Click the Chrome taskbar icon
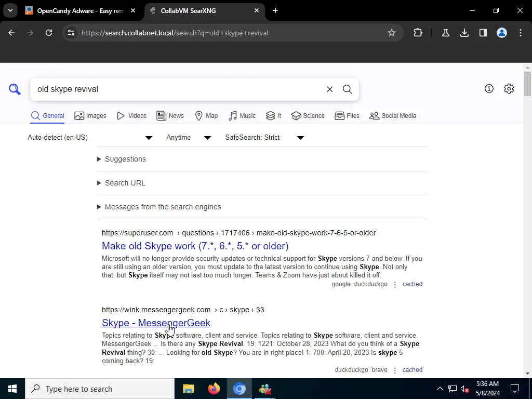The width and height of the screenshot is (532, 399). [x=239, y=389]
